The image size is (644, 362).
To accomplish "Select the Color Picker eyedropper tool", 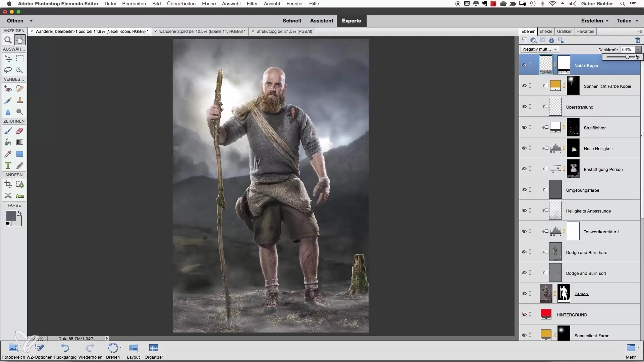I will pos(8,154).
